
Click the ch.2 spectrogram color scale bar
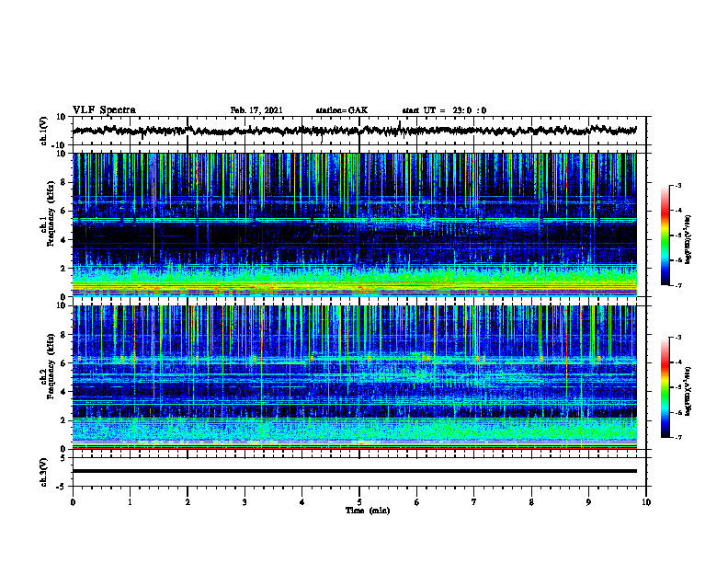[665, 387]
